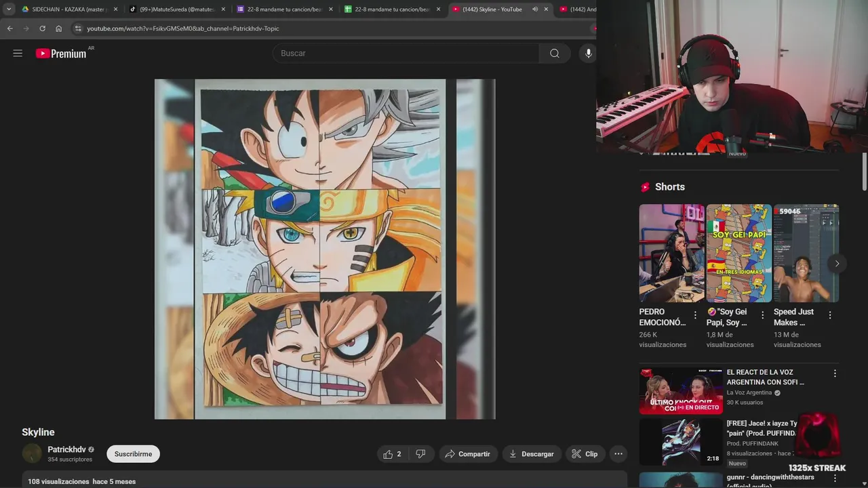Download the video with Descargar
The width and height of the screenshot is (868, 488).
click(x=532, y=454)
